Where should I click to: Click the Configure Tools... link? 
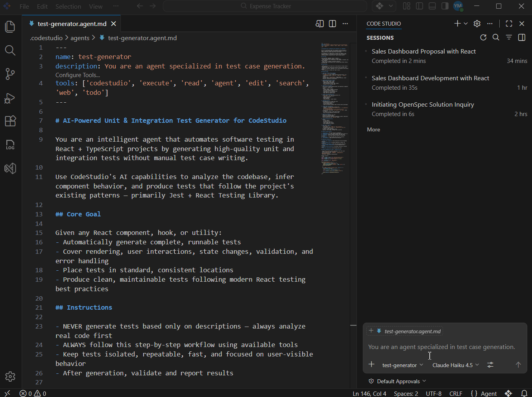click(78, 75)
